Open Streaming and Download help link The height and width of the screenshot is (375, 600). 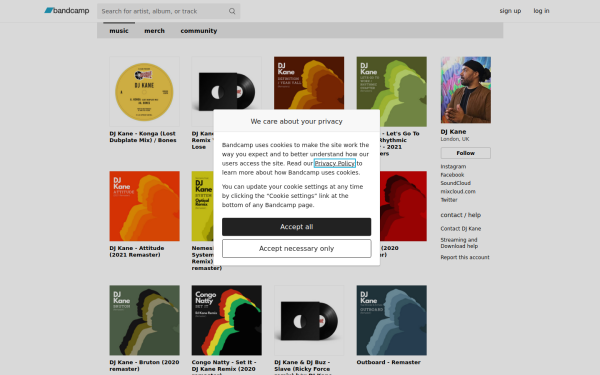coord(459,243)
